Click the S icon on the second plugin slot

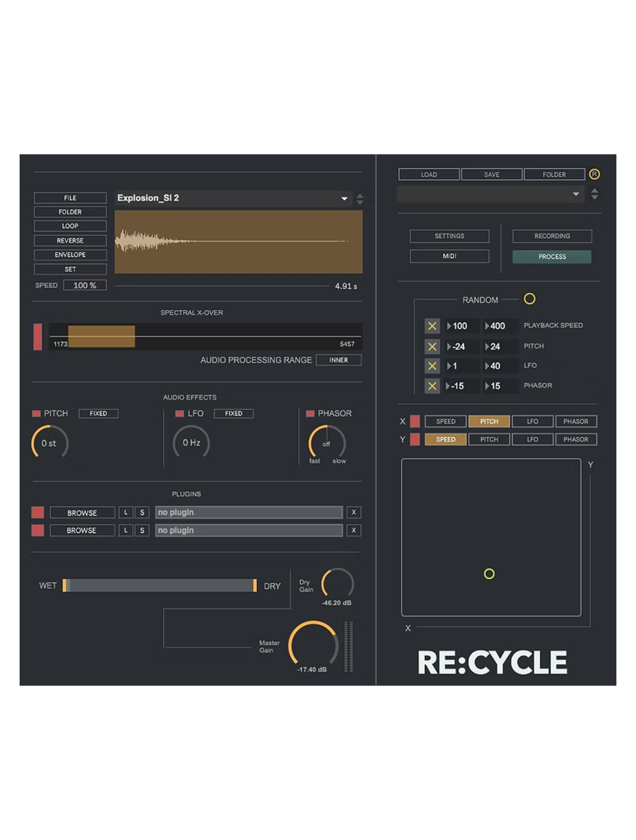click(x=142, y=530)
